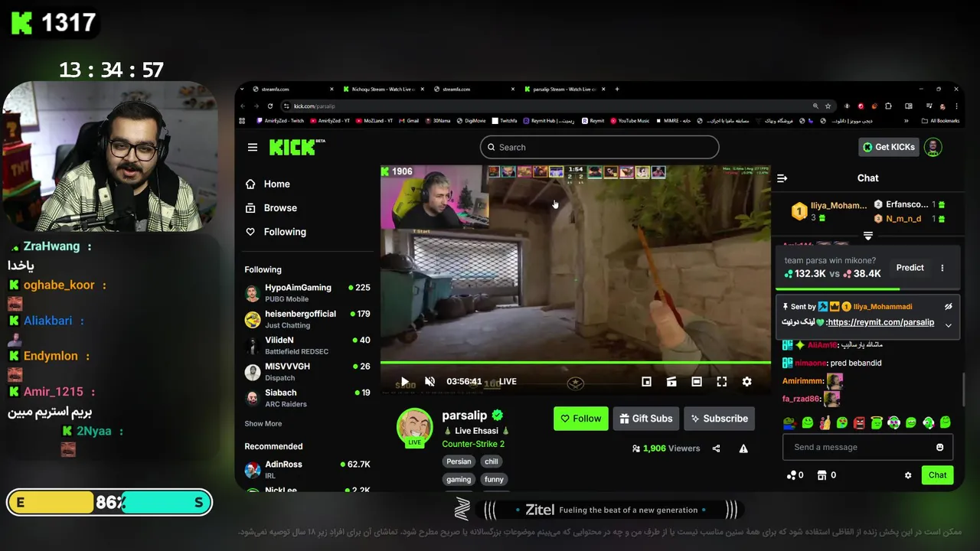Open the reymit.com/parsalip donation link
Image resolution: width=980 pixels, height=551 pixels.
(x=880, y=322)
